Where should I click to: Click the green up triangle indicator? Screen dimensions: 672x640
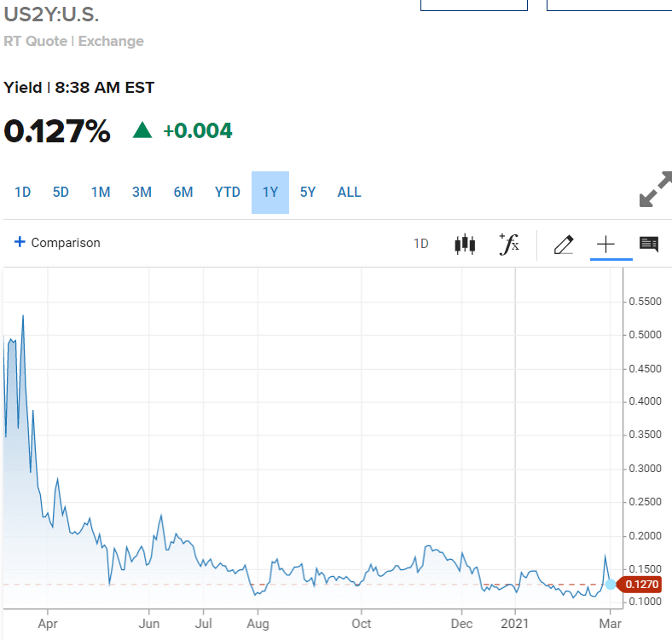[142, 130]
